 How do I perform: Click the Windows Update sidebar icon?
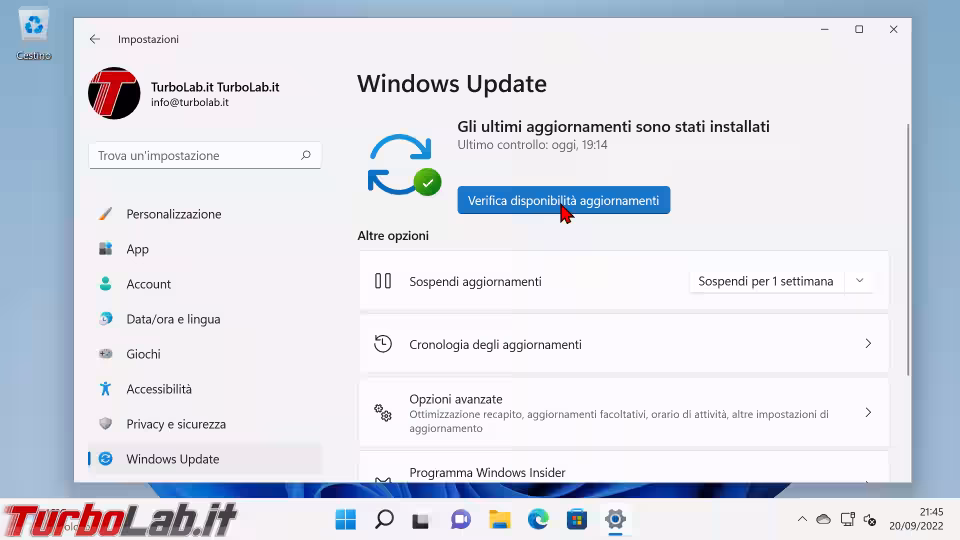pos(105,459)
